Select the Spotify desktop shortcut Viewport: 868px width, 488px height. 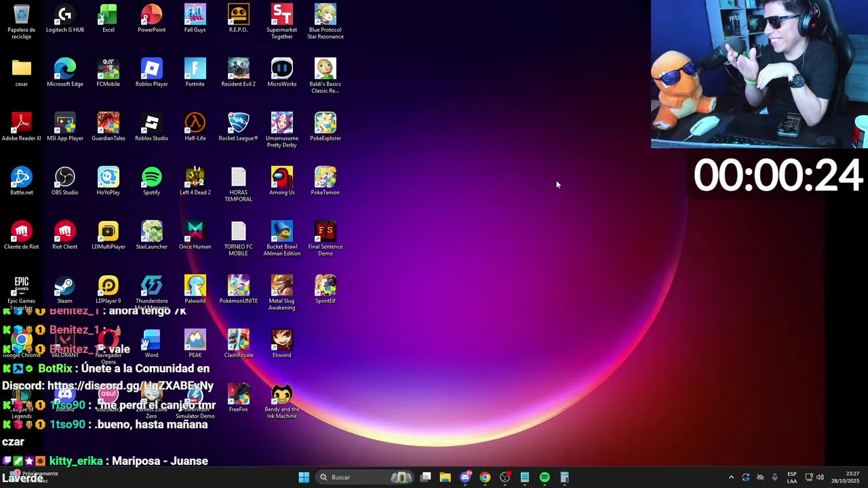point(152,182)
